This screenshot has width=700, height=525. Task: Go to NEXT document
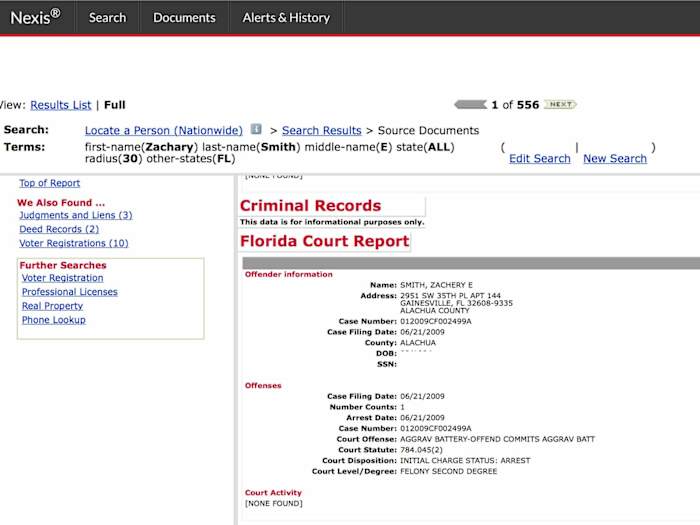tap(560, 104)
